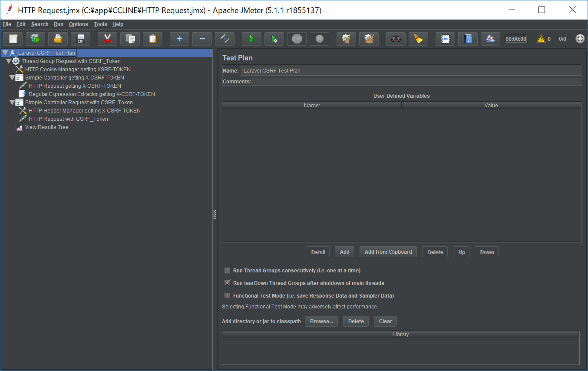Screen dimensions: 588x371
Task: Click the icon right of Help icon
Action: (490, 39)
